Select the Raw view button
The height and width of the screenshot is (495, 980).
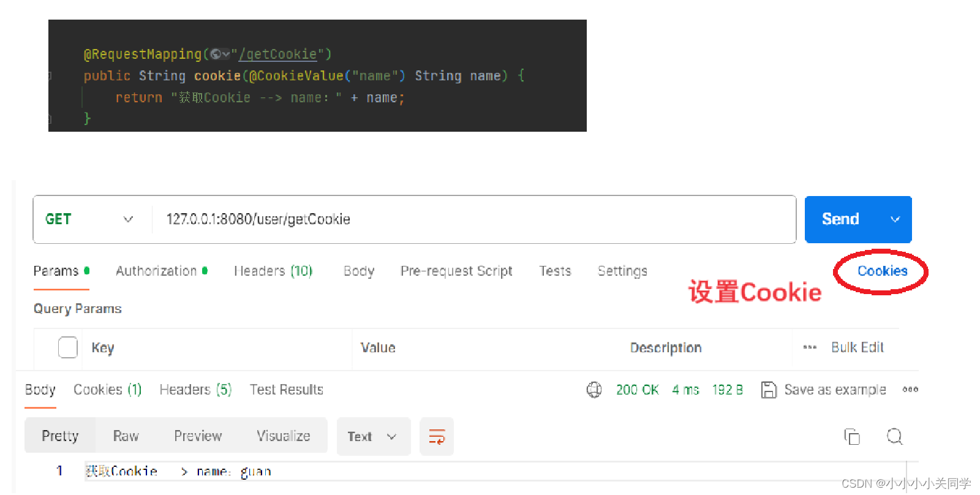[126, 436]
